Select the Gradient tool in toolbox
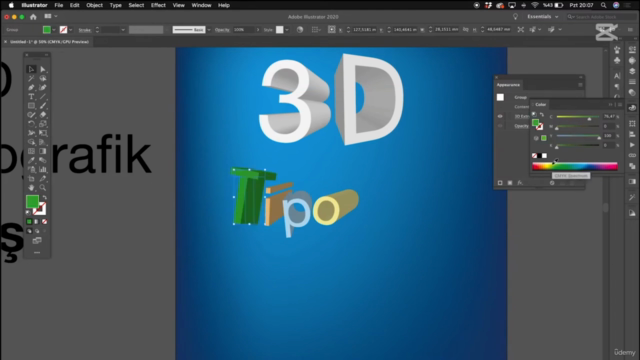 pos(42,151)
